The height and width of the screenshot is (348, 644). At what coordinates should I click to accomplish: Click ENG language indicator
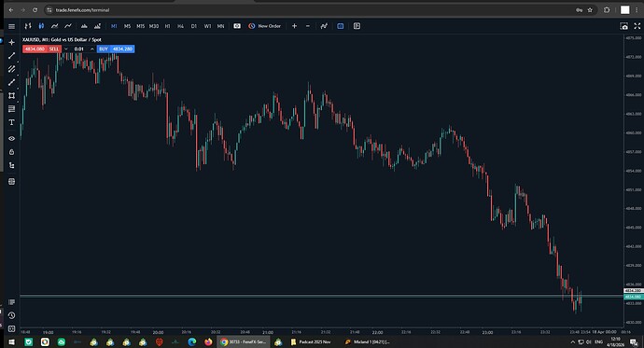click(x=599, y=341)
